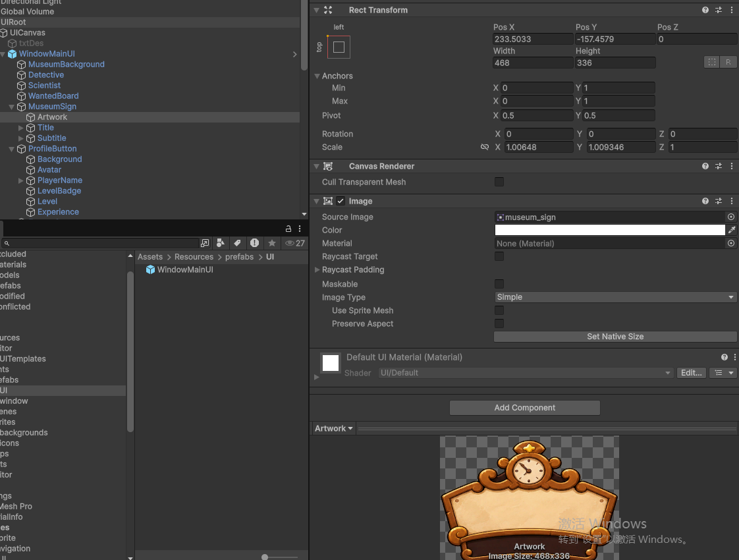Expand the Title object in hierarchy

click(x=20, y=128)
